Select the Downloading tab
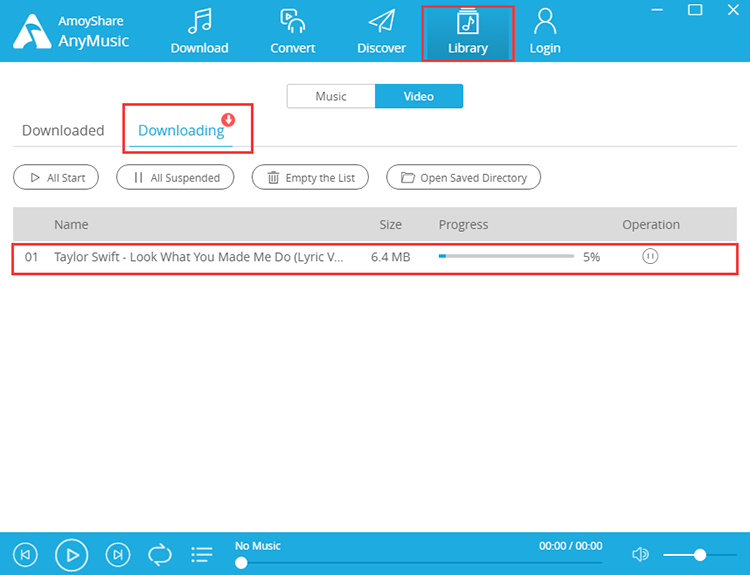The height and width of the screenshot is (575, 750). pyautogui.click(x=181, y=131)
